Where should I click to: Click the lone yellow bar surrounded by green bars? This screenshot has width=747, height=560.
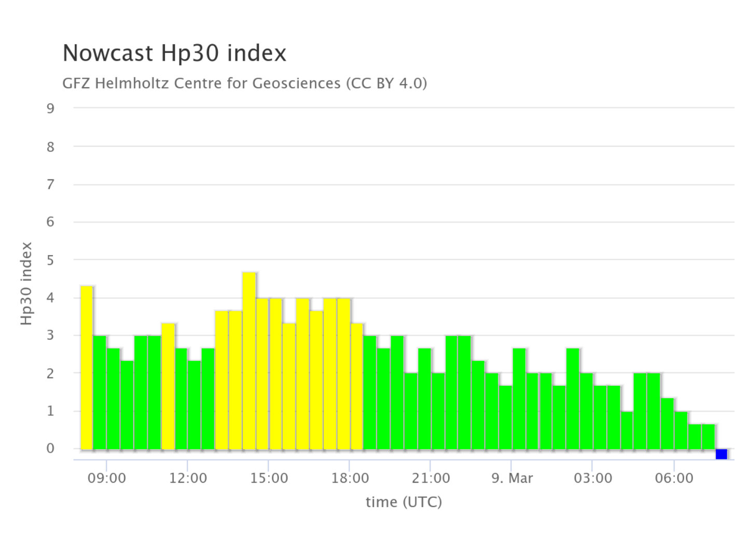(168, 386)
